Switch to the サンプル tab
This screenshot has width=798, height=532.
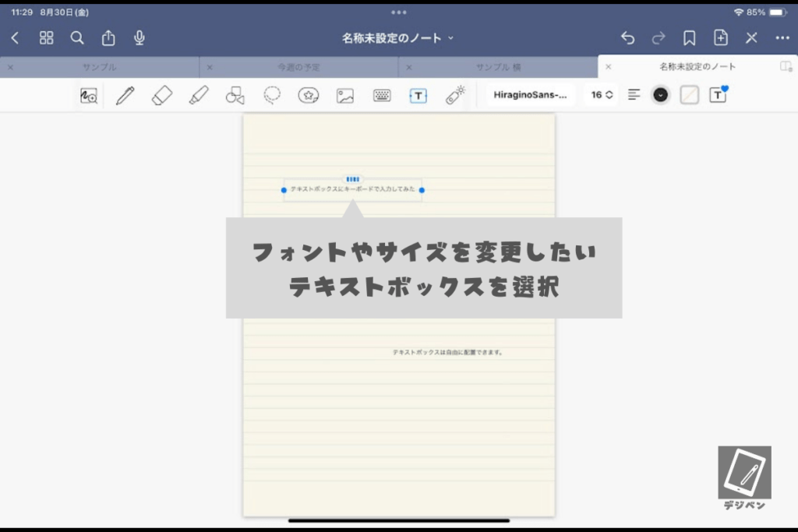tap(100, 67)
